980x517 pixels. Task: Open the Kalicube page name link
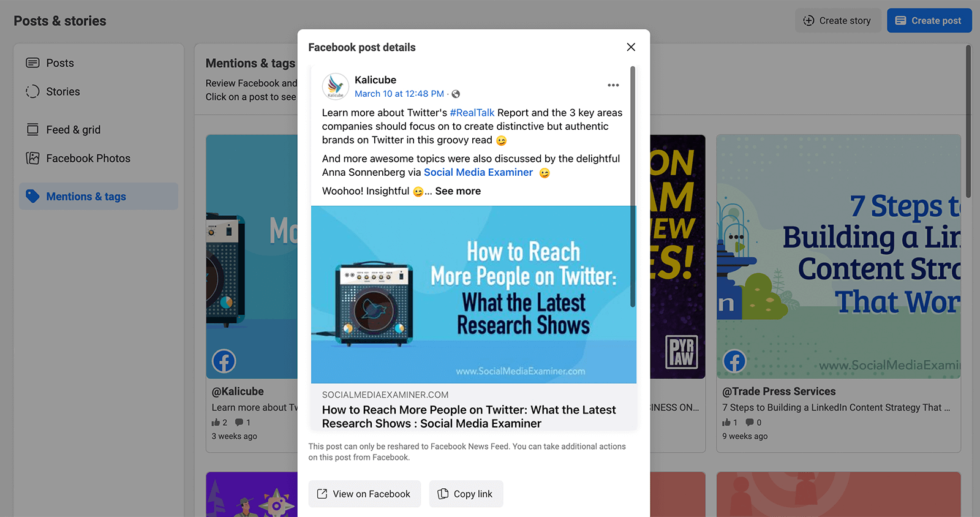click(375, 80)
